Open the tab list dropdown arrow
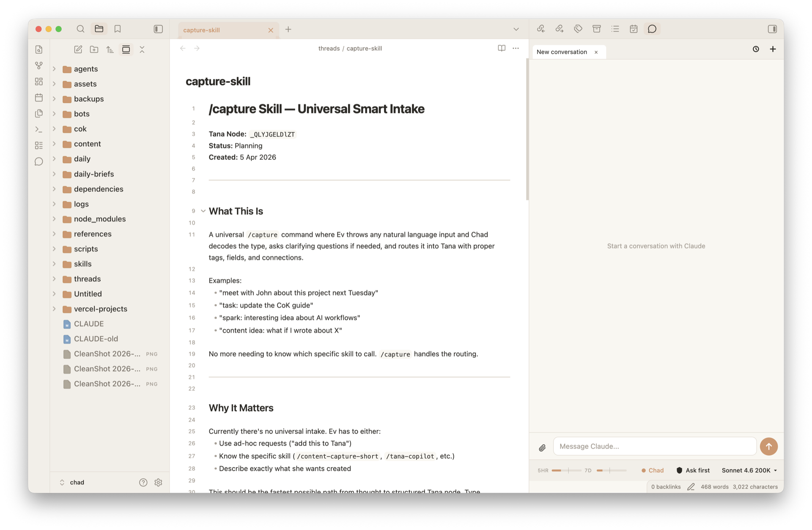The width and height of the screenshot is (812, 530). [516, 29]
